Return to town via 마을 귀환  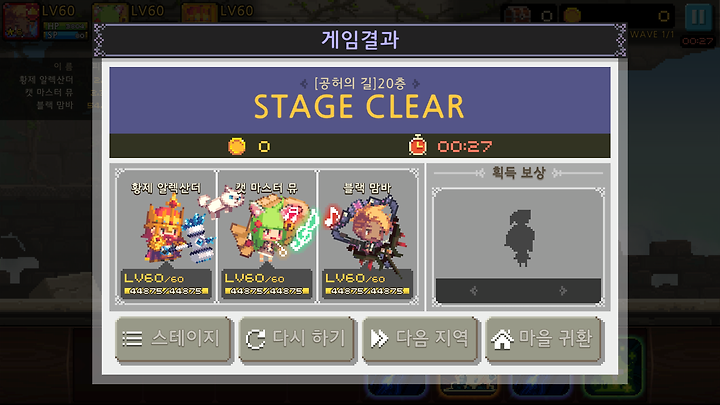click(543, 340)
